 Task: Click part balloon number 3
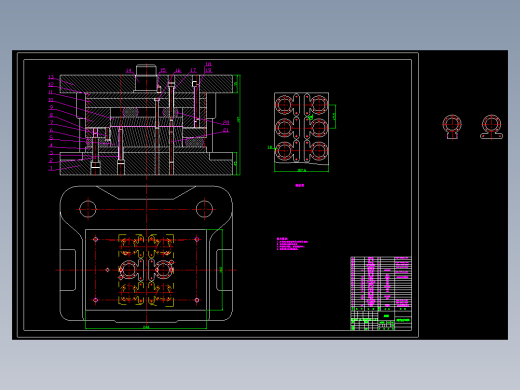point(51,153)
